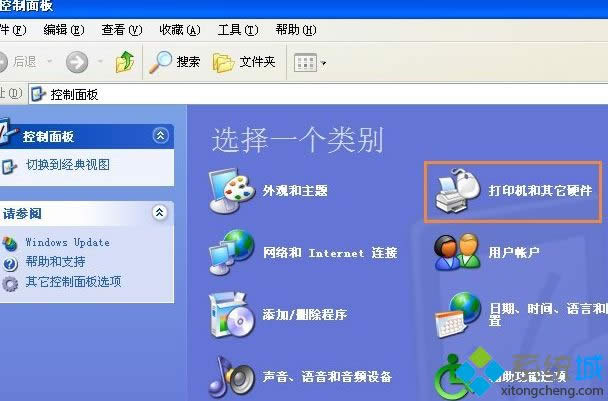Click the 文件夹 folders toolbar icon
The height and width of the screenshot is (401, 608).
[223, 62]
